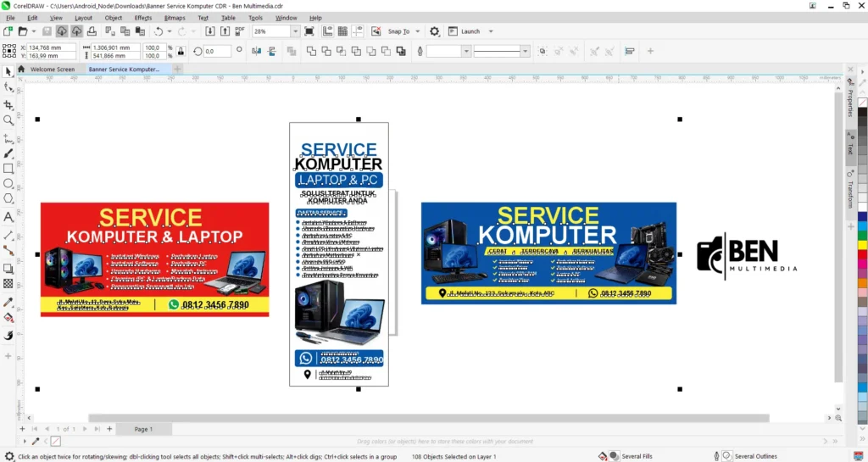Click the Page 1 tab
868x462 pixels.
(142, 429)
